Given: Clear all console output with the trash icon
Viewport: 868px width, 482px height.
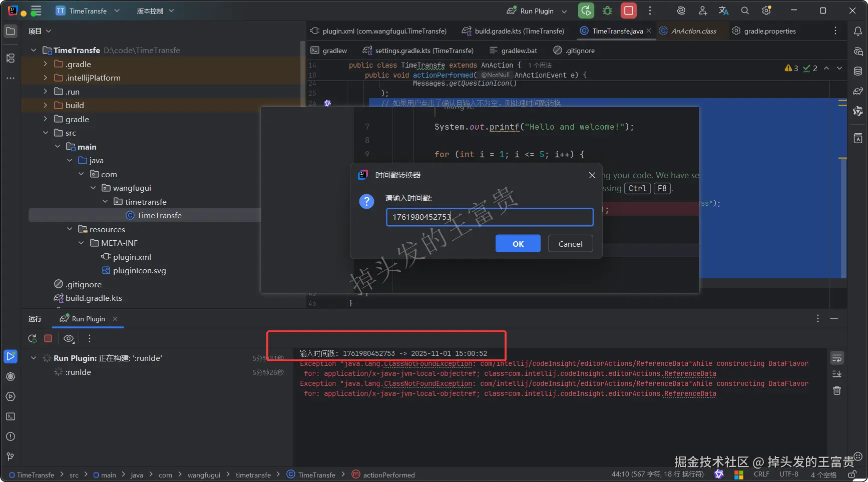Looking at the screenshot, I should point(837,390).
